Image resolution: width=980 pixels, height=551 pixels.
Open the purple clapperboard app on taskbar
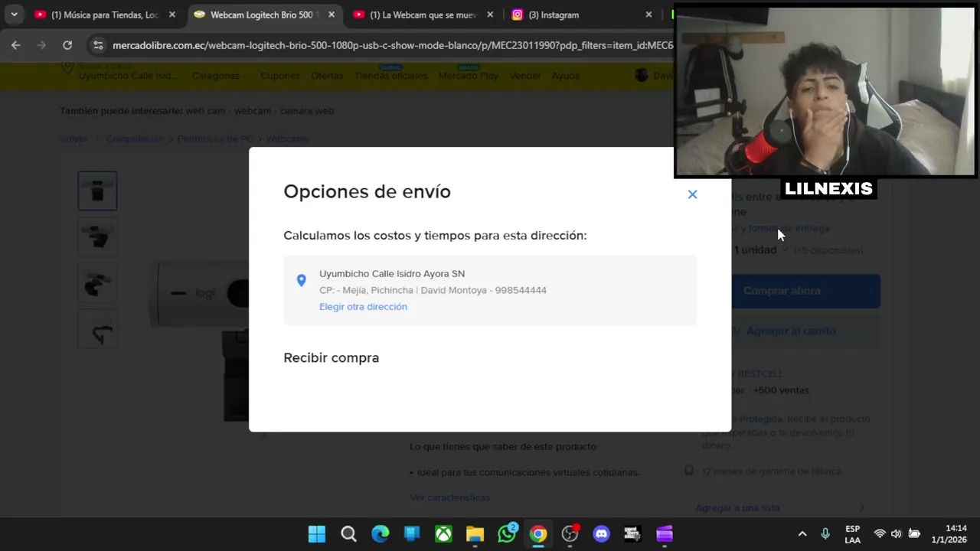click(x=665, y=534)
